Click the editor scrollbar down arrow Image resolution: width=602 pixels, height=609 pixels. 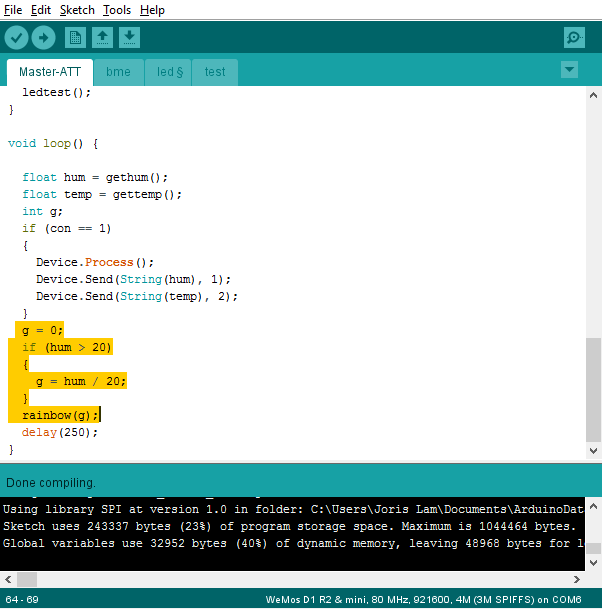pyautogui.click(x=593, y=451)
